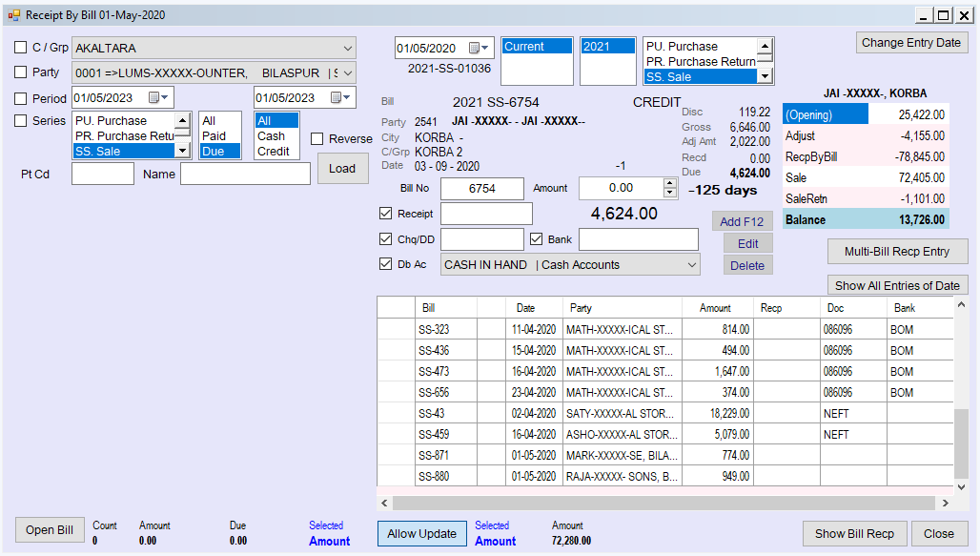Click right arrow of horizontal grid scrollbar
The width and height of the screenshot is (980, 556).
(945, 503)
